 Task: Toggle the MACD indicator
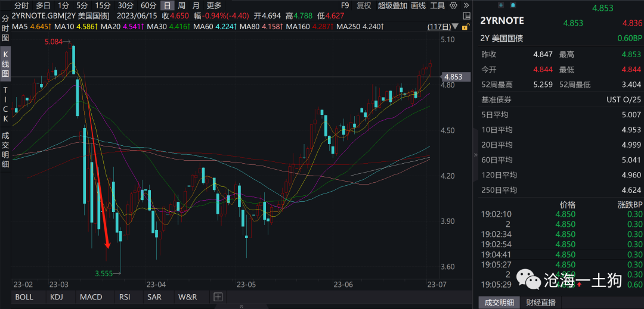click(91, 296)
